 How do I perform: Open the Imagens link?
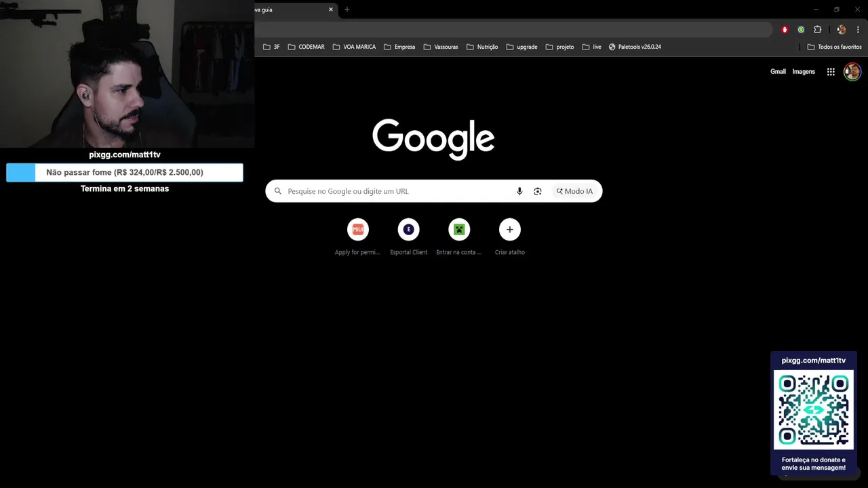point(804,72)
